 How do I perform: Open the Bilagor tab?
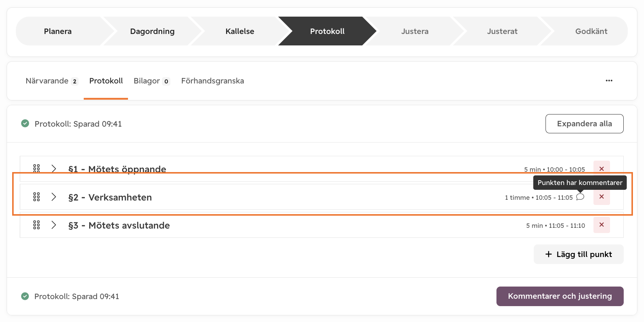[152, 81]
